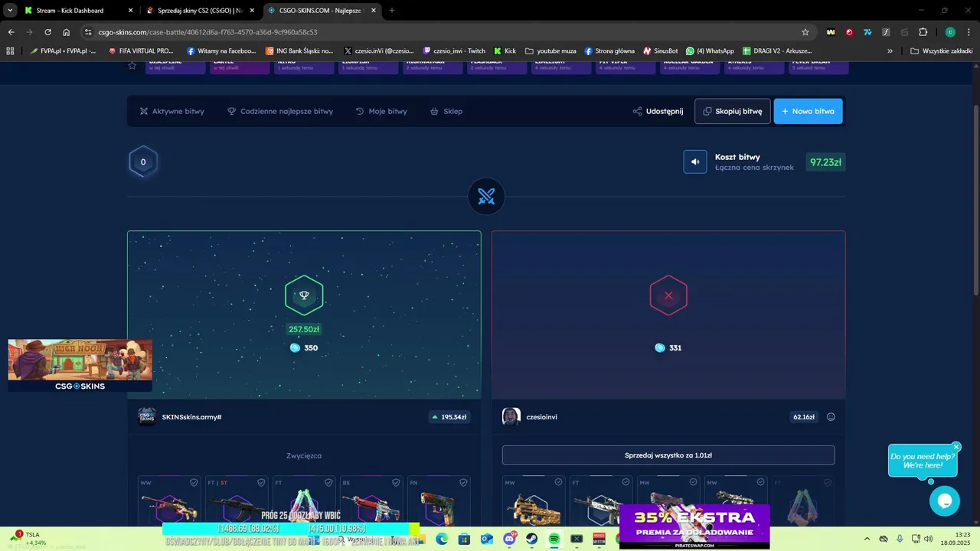Image resolution: width=980 pixels, height=551 pixels.
Task: Open SKINSskins.army# player avatar
Action: pos(147,416)
